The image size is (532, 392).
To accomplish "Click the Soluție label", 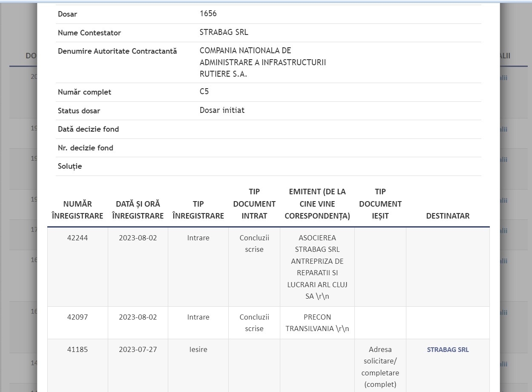I will click(x=70, y=166).
